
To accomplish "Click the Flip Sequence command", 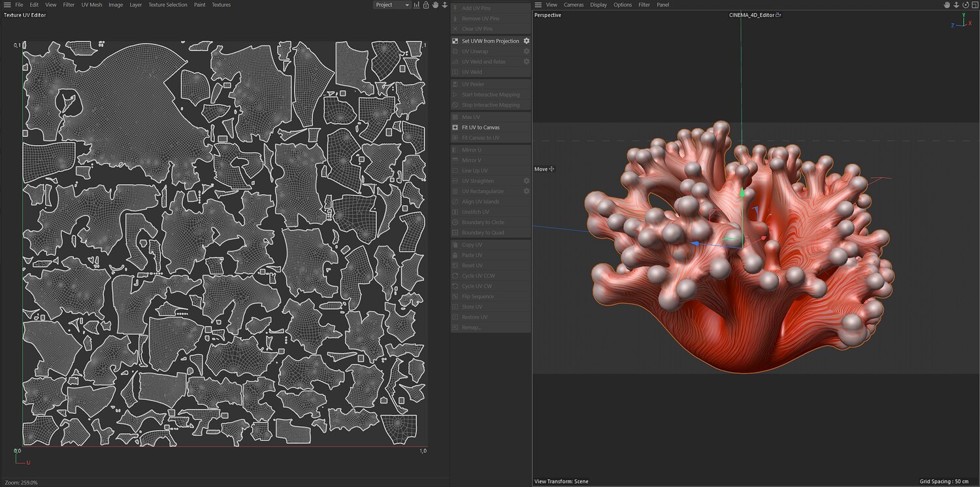I will click(491, 297).
